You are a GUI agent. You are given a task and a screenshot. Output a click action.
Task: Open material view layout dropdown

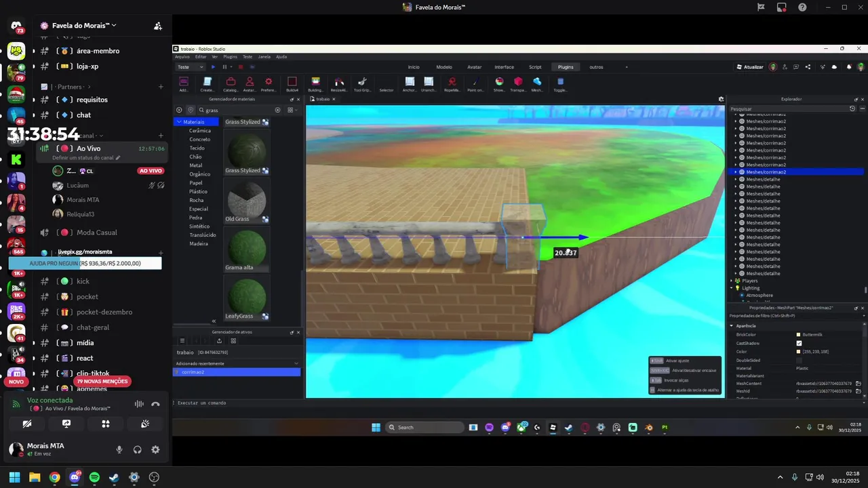pos(292,110)
